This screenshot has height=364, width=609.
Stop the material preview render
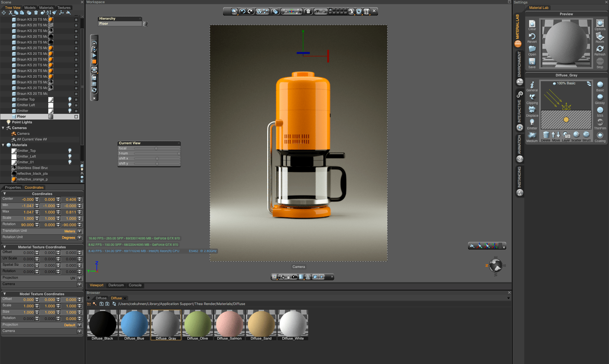point(600,63)
